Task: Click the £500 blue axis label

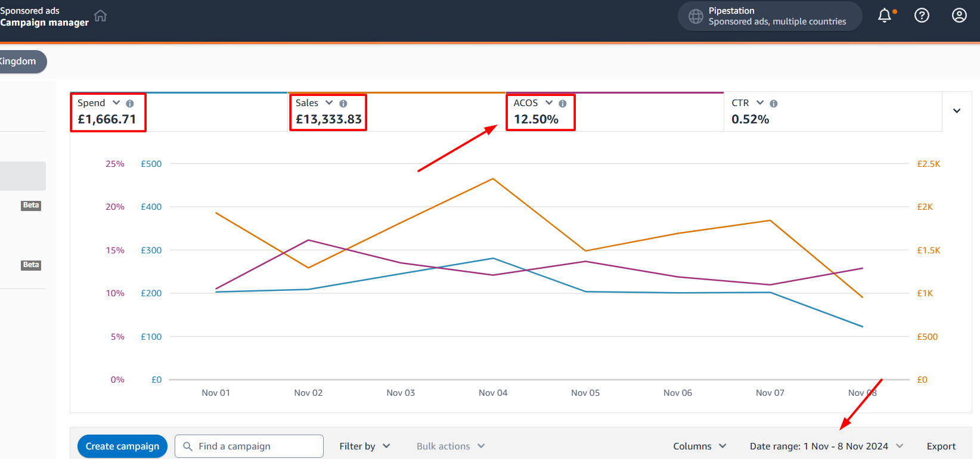Action: click(x=151, y=164)
